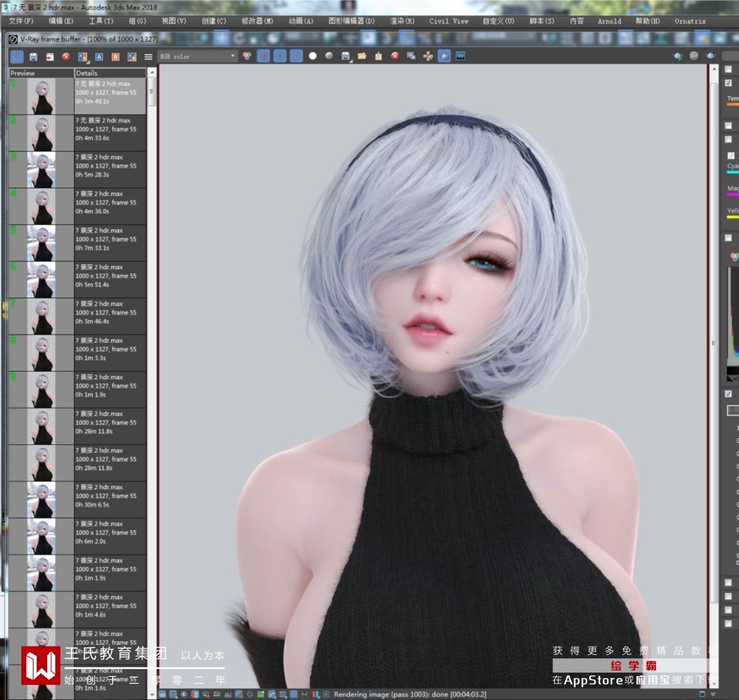
Task: Open the Civil View menu
Action: [x=449, y=21]
